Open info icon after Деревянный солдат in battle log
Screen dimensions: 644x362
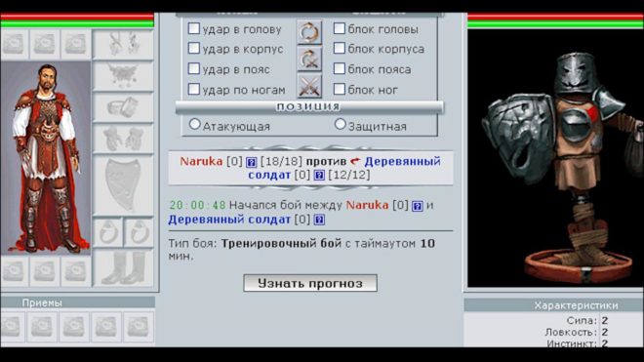tap(319, 220)
